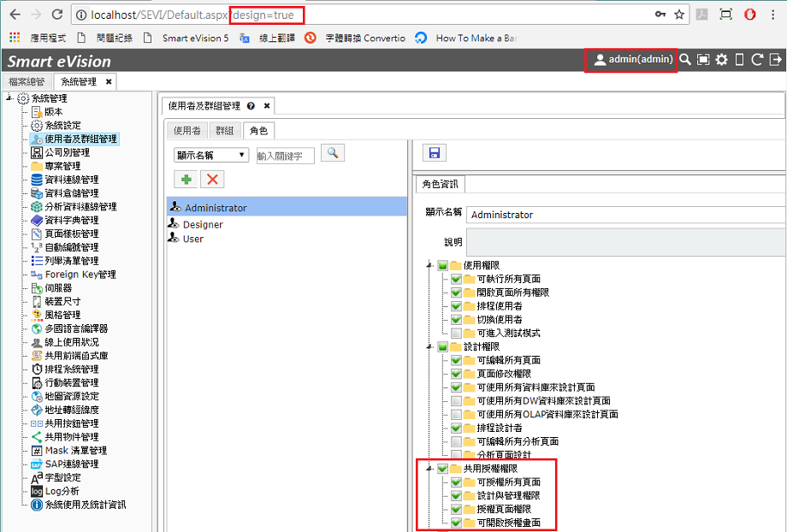Toggle 可編輯所有頁面 checkbox
Viewport: 787px width, 532px height.
point(456,360)
